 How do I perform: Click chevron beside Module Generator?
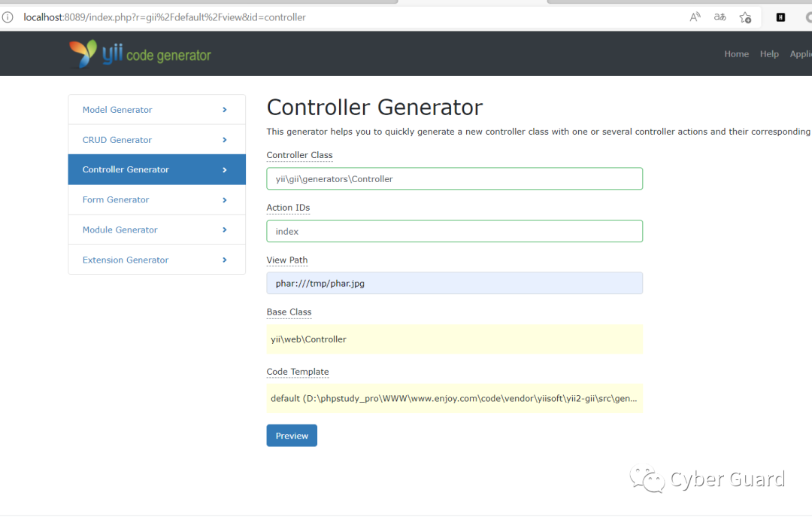coord(225,230)
